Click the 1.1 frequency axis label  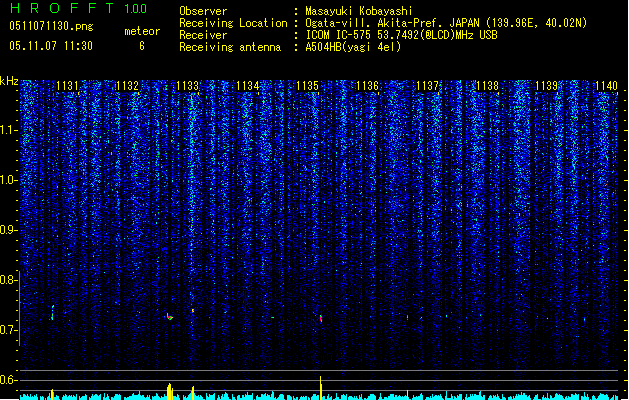tap(8, 130)
